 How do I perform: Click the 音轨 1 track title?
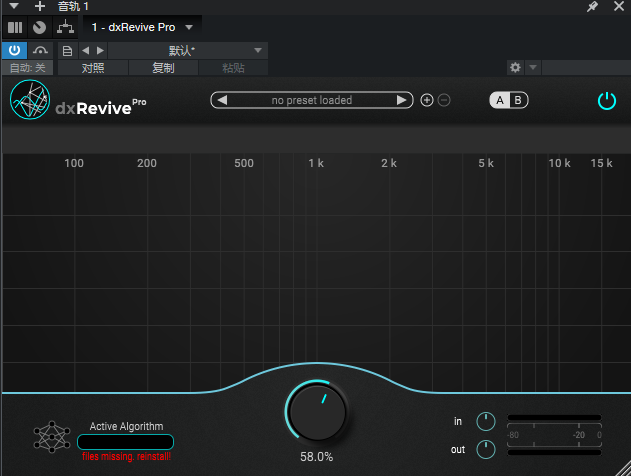coord(73,6)
